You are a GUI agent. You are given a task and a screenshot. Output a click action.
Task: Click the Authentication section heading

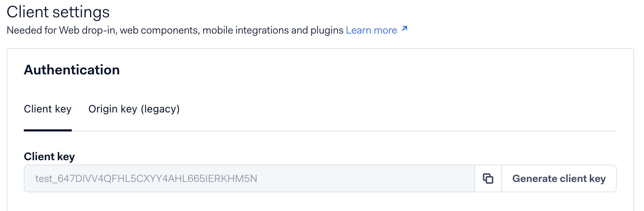point(72,70)
